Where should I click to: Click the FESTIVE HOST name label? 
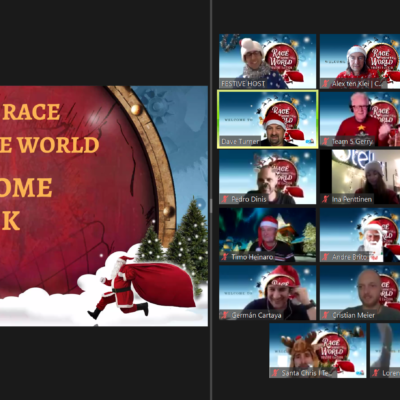point(243,84)
